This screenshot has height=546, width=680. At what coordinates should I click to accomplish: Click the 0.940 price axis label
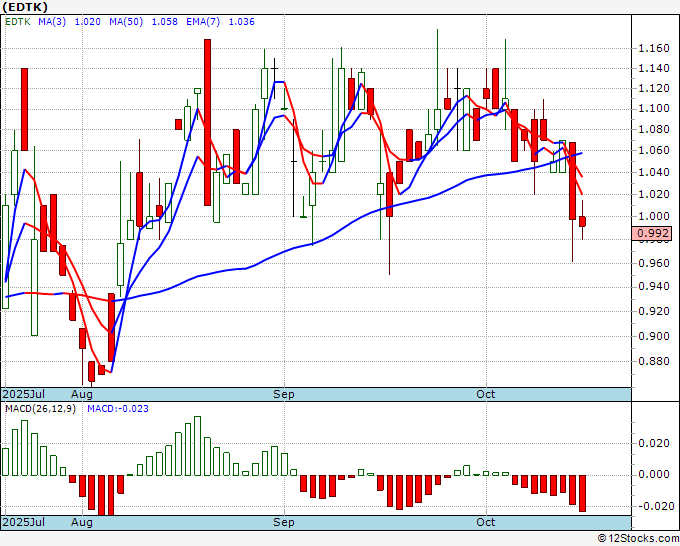pyautogui.click(x=654, y=286)
